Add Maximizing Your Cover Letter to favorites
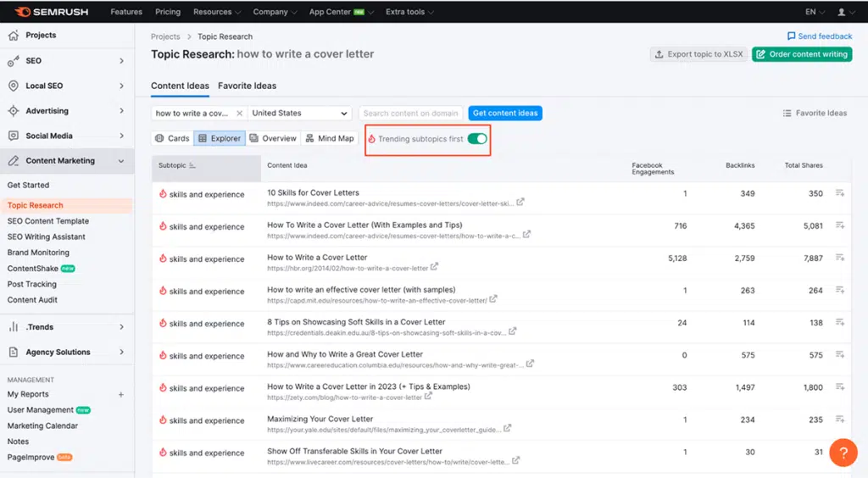 840,419
